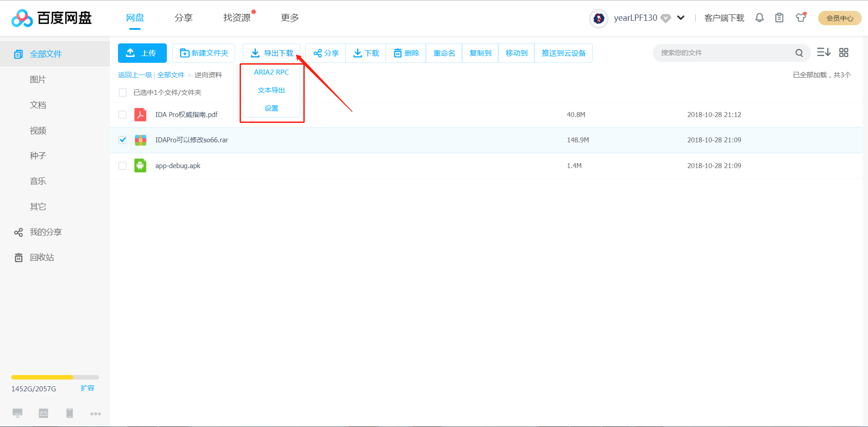Click 分享 toolbar button
868x427 pixels.
click(x=325, y=53)
